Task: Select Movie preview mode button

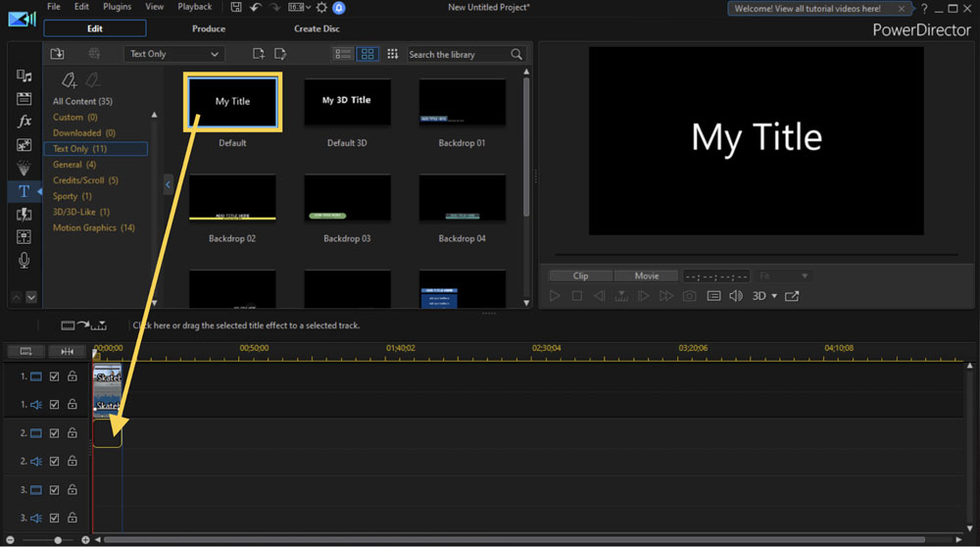Action: 646,276
